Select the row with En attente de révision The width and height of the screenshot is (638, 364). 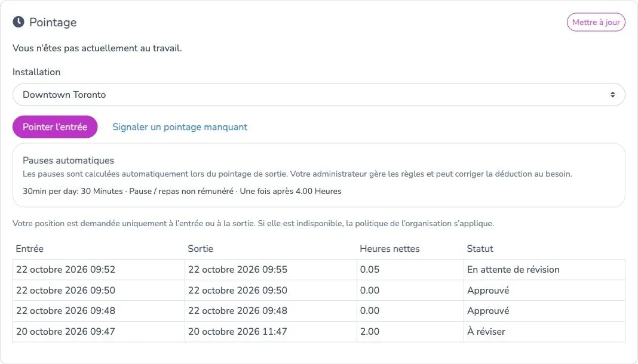tap(318, 269)
